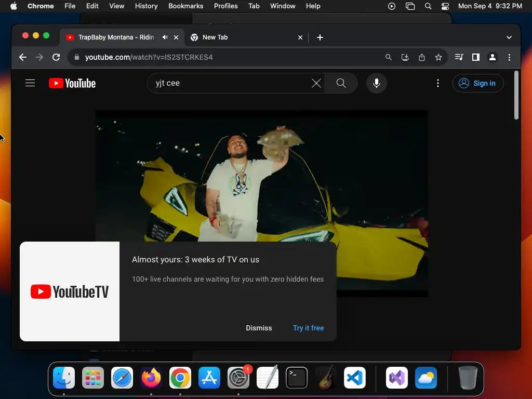Open Spotlight search in the menu bar
532x399 pixels.
pos(428,6)
